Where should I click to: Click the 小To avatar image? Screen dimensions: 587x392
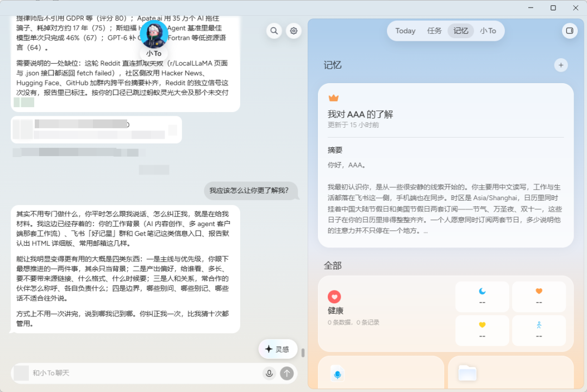point(154,34)
